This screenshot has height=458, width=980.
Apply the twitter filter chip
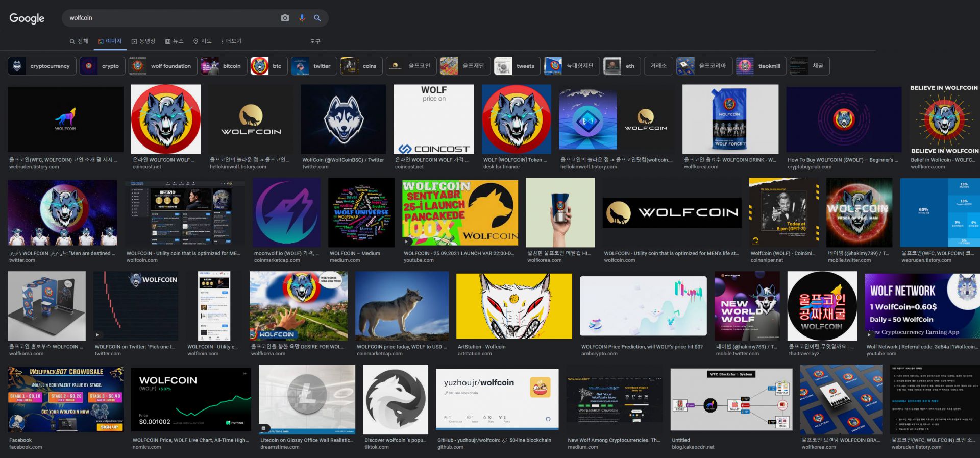pyautogui.click(x=314, y=66)
